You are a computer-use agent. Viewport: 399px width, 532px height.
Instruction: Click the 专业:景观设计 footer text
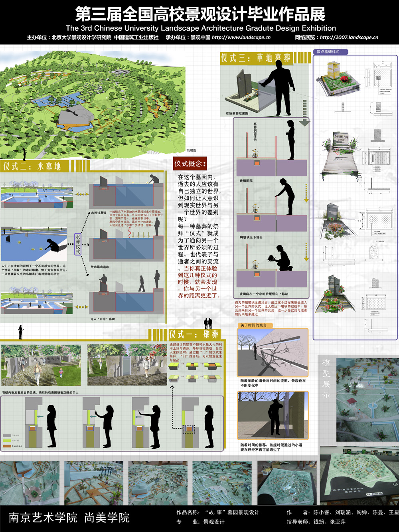tap(200, 522)
